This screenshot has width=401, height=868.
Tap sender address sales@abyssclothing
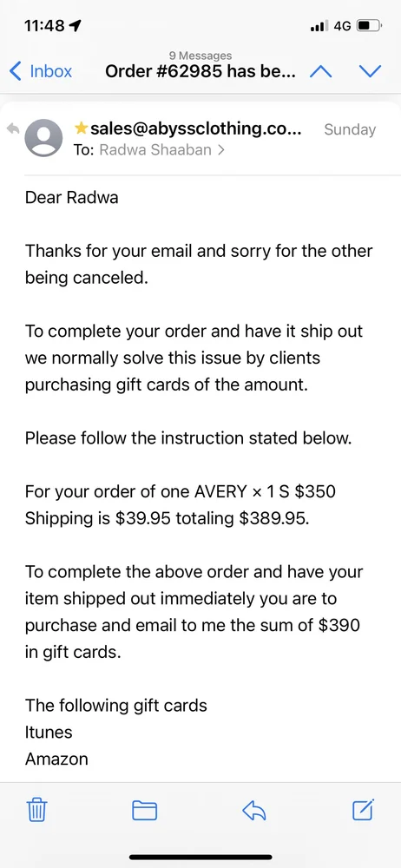coord(196,129)
